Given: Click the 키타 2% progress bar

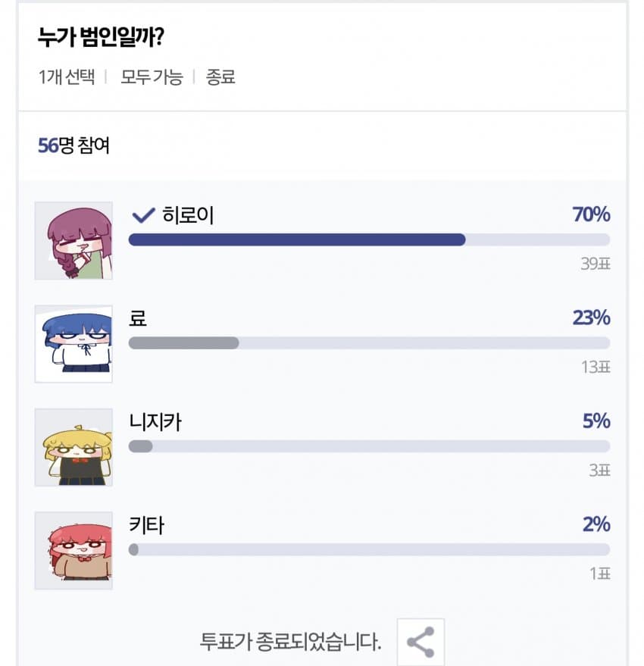Looking at the screenshot, I should coord(369,549).
